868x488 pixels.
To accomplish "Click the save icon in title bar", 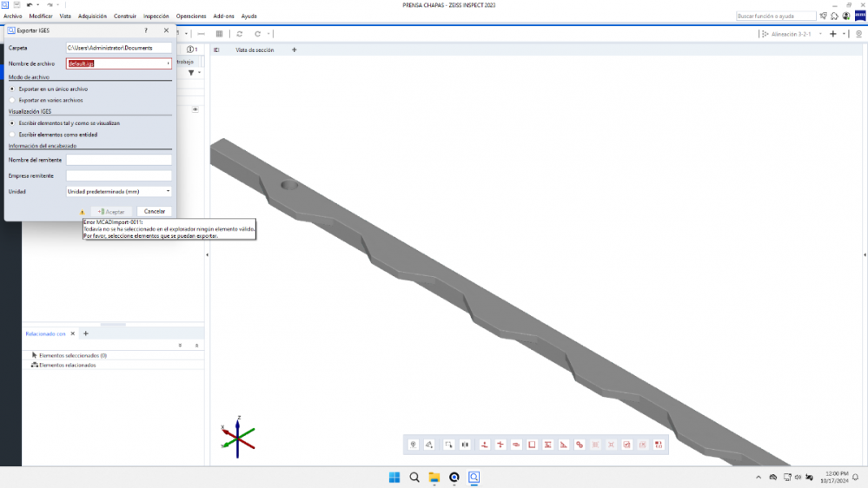I will pyautogui.click(x=17, y=4).
